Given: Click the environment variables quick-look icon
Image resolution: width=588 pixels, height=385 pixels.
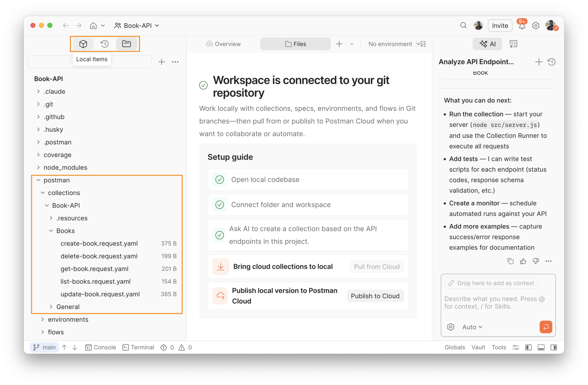Looking at the screenshot, I should (421, 44).
